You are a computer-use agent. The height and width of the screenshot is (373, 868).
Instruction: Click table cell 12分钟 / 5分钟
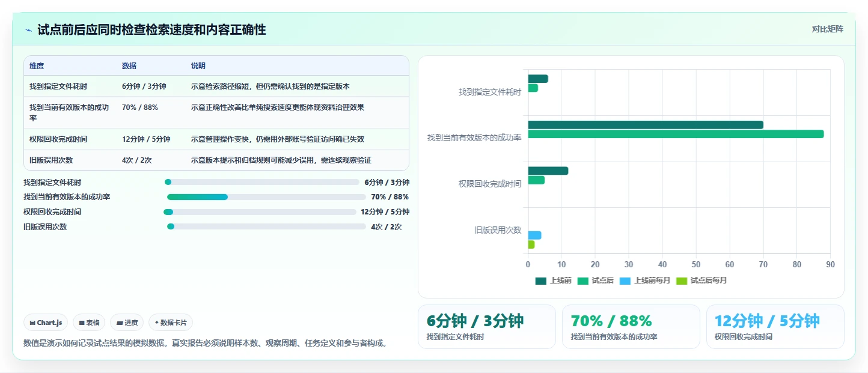coord(146,139)
